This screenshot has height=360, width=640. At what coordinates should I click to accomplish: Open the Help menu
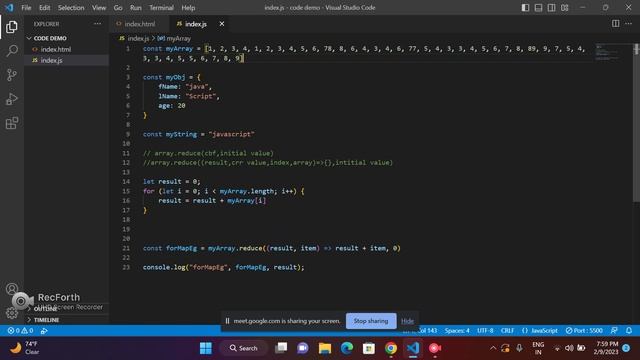point(188,7)
